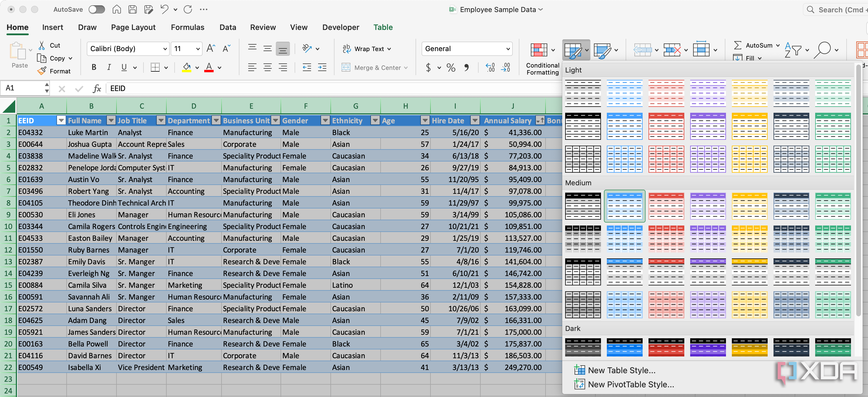Increase indent of cell contents

322,68
